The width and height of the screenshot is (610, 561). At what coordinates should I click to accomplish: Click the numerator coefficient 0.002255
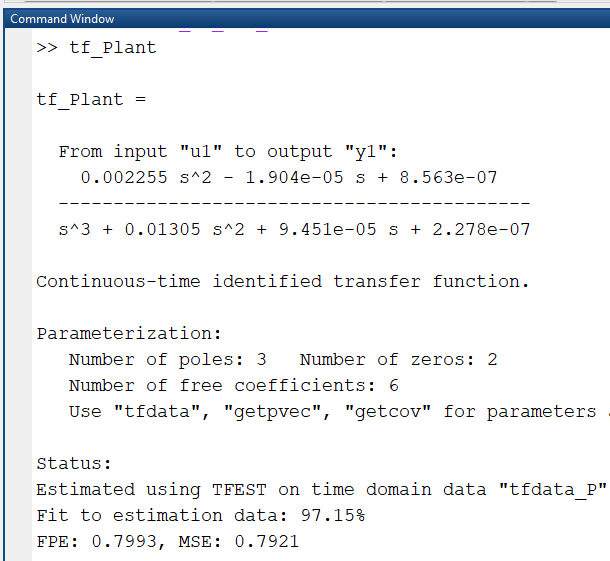point(124,178)
